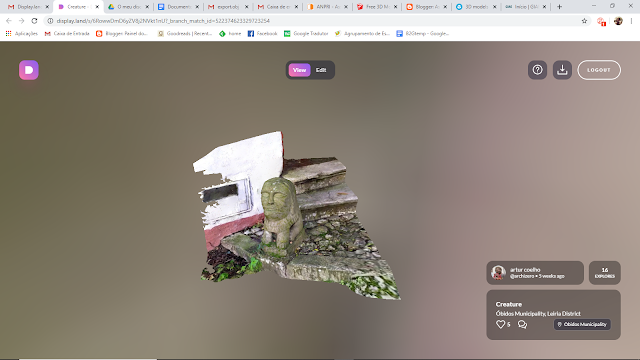This screenshot has height=360, width=640.
Task: Open artur coelho's profile avatar
Action: pyautogui.click(x=498, y=273)
